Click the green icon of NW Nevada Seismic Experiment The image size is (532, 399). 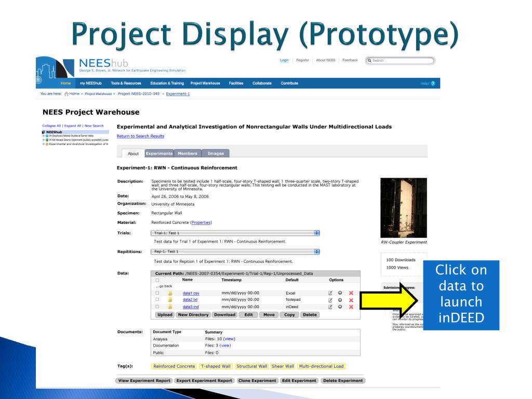click(x=47, y=140)
